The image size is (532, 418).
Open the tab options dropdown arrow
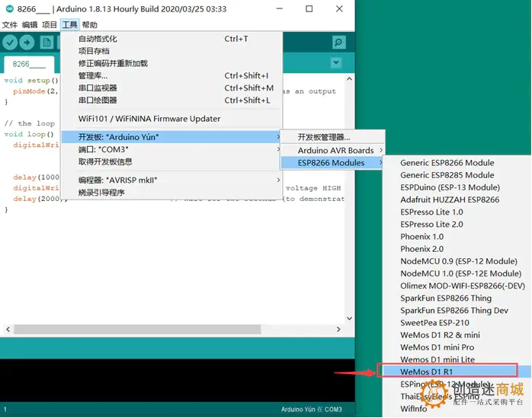[x=336, y=62]
